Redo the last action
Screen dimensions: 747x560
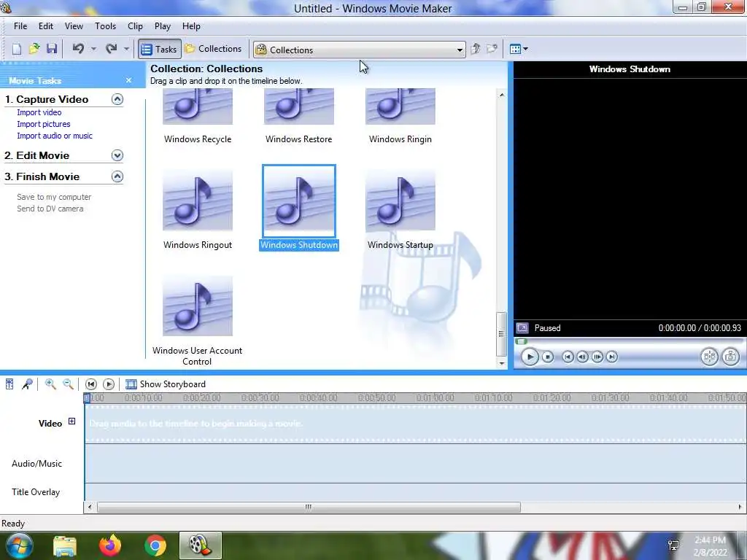[x=111, y=49]
